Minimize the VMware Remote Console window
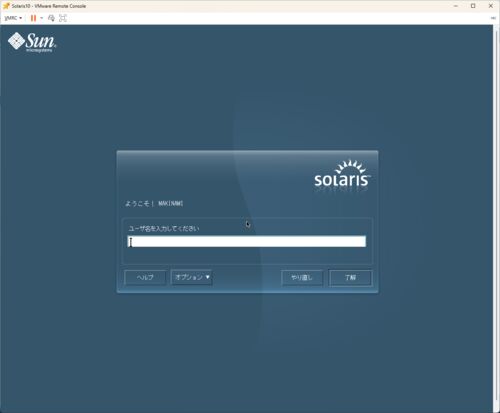The width and height of the screenshot is (500, 413). (456, 6)
